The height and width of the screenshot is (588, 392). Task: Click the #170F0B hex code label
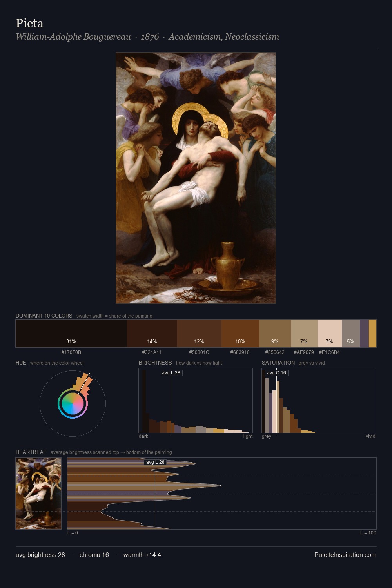click(x=71, y=352)
